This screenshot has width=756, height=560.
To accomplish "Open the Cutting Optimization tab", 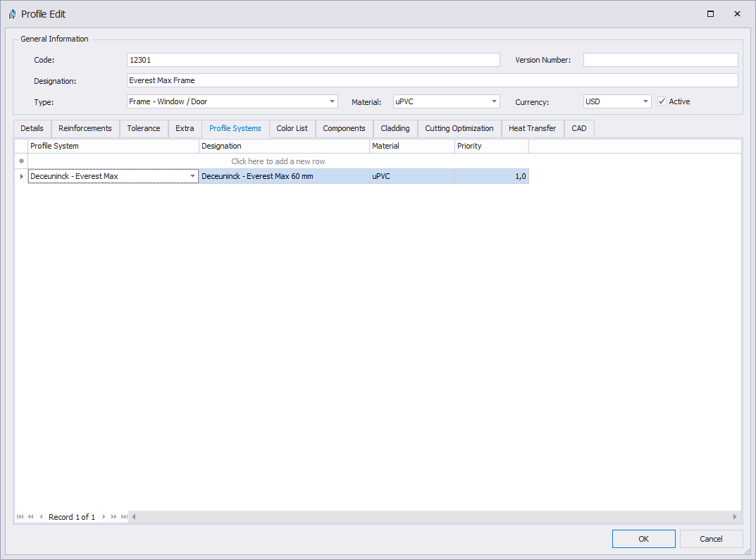I will [x=459, y=128].
